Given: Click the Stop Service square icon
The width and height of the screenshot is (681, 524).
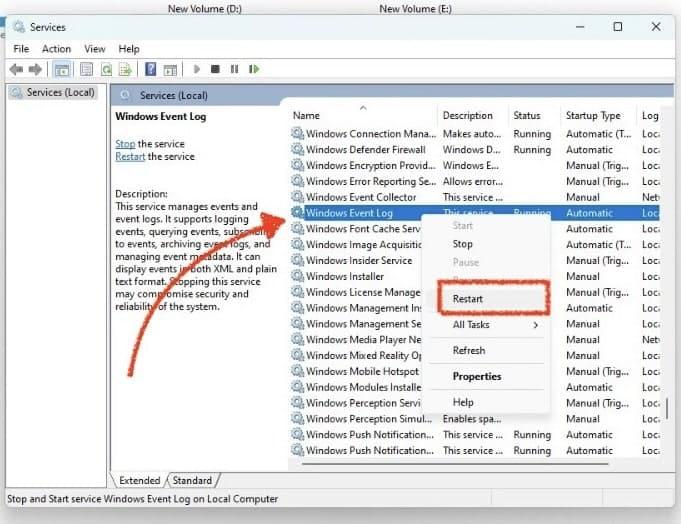Looking at the screenshot, I should coord(215,69).
